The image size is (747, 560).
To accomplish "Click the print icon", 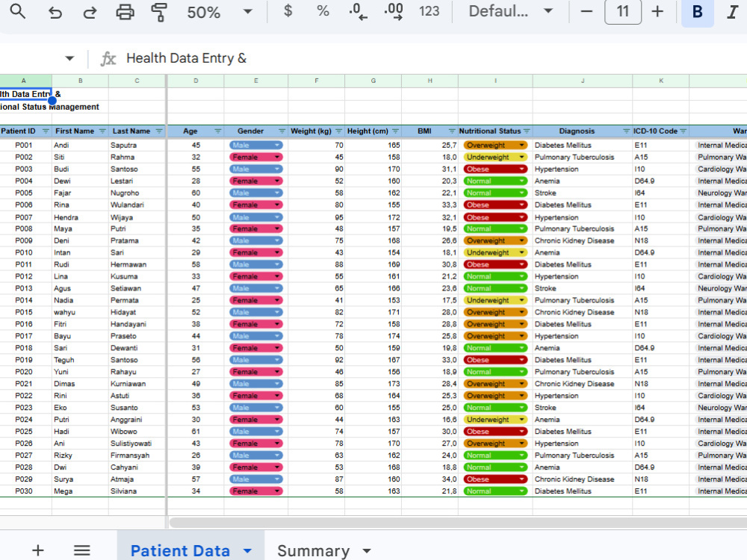I will pyautogui.click(x=125, y=12).
